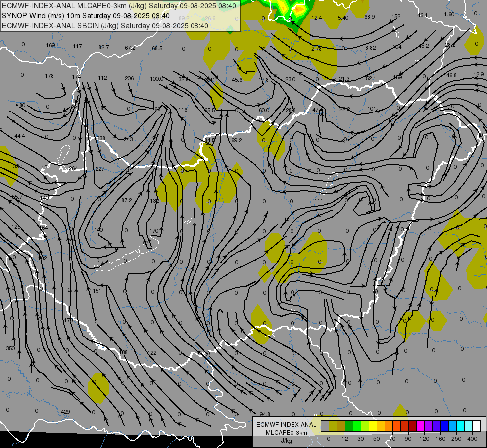Viewport: 487px width, 448px height.
Task: Click the map value 8.82
Action: pyautogui.click(x=371, y=48)
